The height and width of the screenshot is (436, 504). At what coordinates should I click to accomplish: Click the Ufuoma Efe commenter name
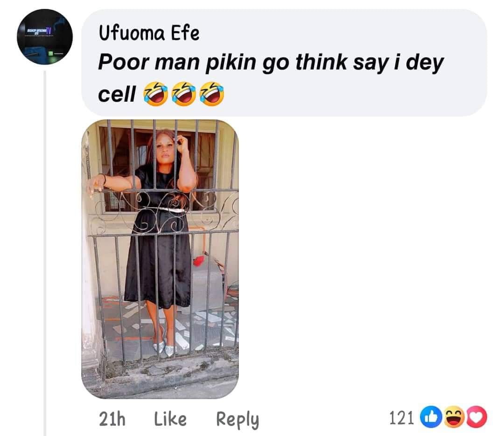coord(149,33)
